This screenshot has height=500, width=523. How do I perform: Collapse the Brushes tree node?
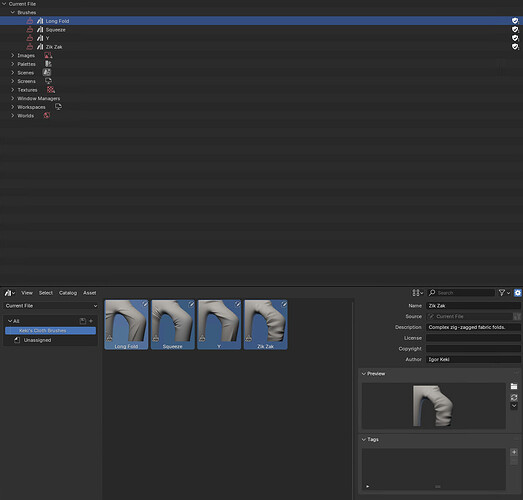pos(13,12)
